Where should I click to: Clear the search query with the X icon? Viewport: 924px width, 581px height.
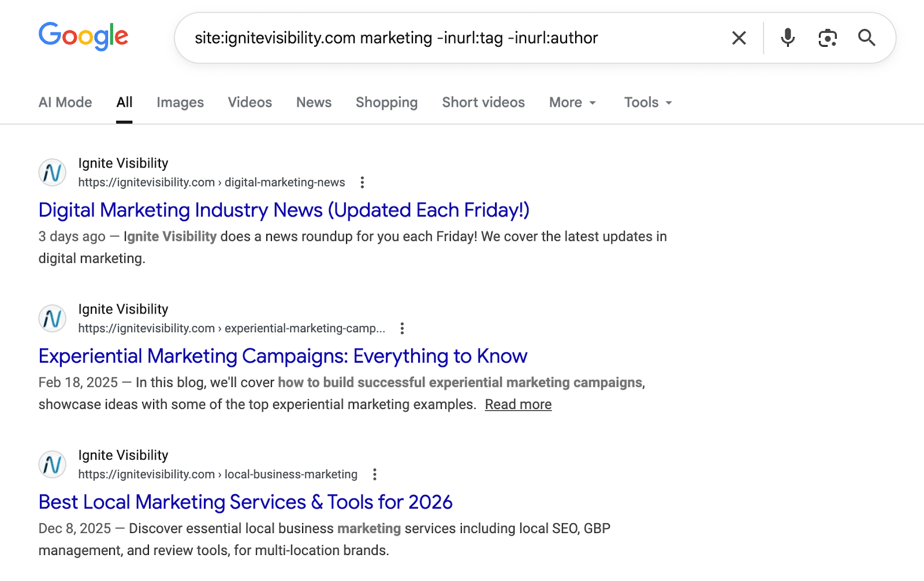click(x=738, y=38)
